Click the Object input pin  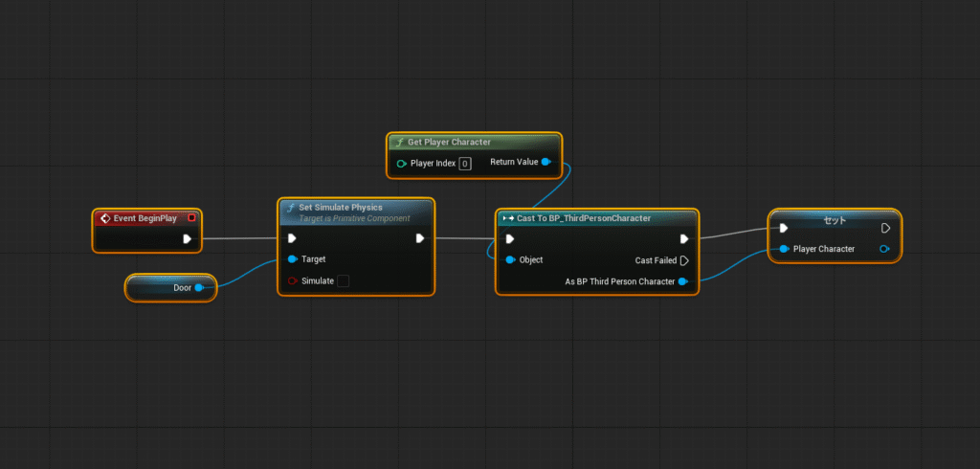[510, 259]
